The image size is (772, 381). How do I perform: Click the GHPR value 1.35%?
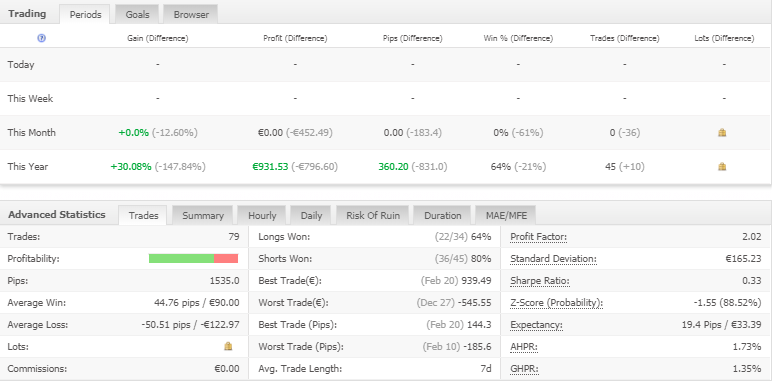point(747,369)
